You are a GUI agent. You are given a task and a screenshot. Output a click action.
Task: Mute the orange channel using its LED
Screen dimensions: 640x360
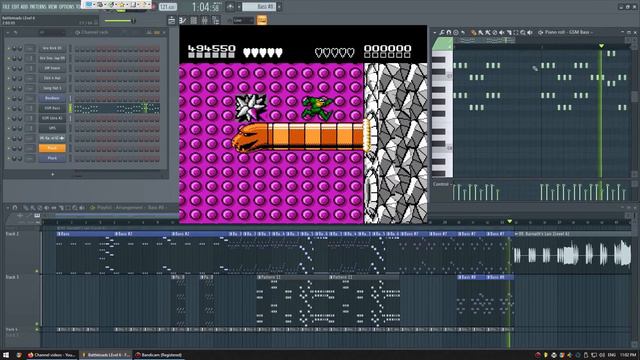click(x=9, y=148)
